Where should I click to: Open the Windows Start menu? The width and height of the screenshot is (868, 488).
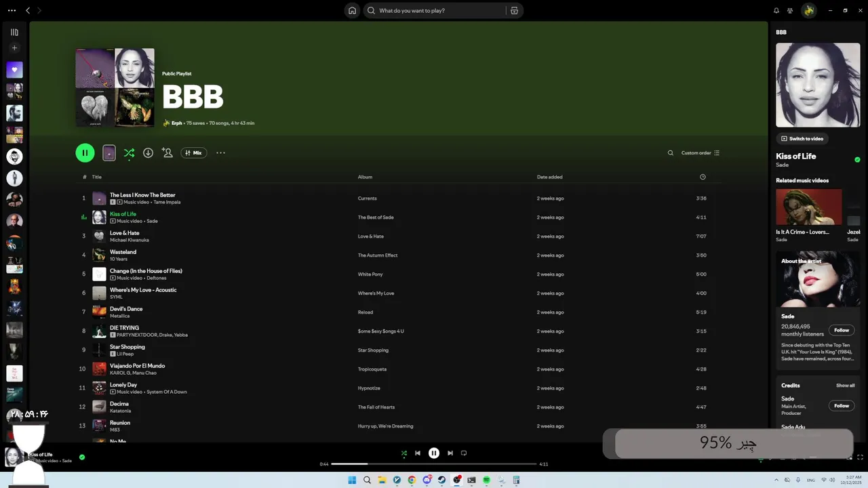coord(352,480)
